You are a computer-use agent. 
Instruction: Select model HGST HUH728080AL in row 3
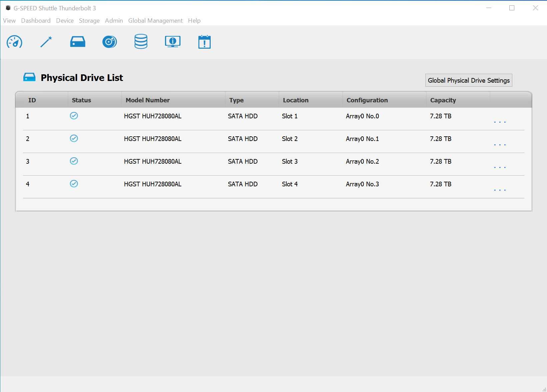[x=153, y=161]
